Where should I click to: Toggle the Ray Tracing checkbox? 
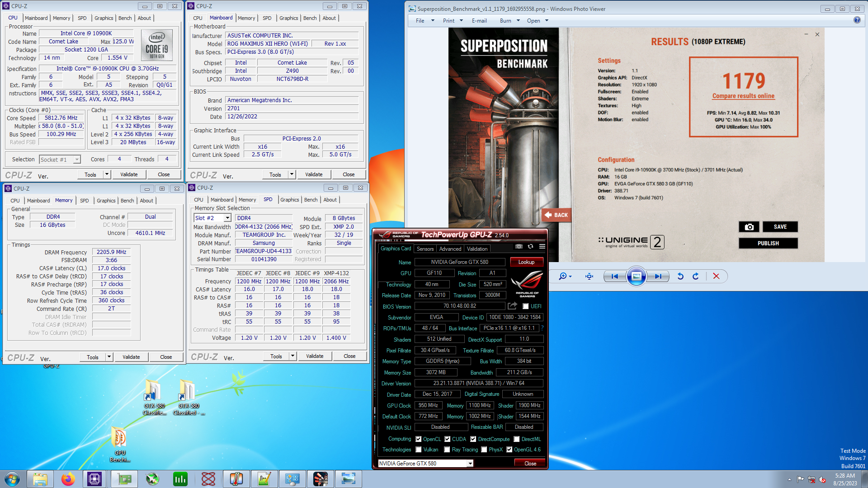pos(447,450)
